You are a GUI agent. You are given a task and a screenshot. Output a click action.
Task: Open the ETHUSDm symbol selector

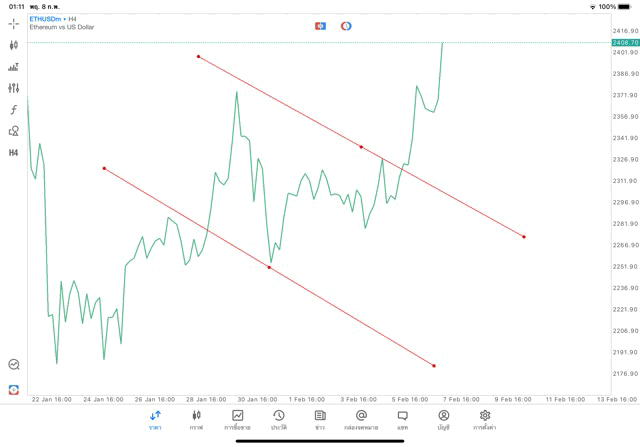tap(46, 18)
